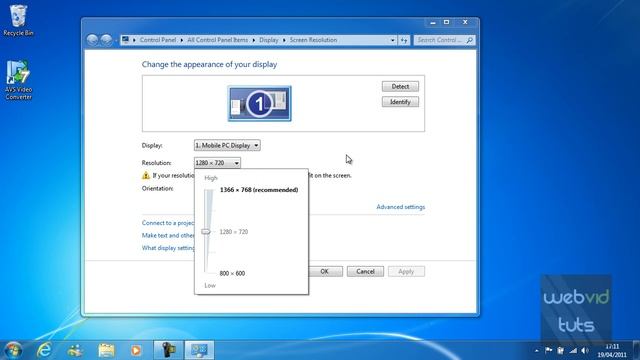The image size is (640, 360).
Task: Click the Cancel button
Action: coord(365,271)
